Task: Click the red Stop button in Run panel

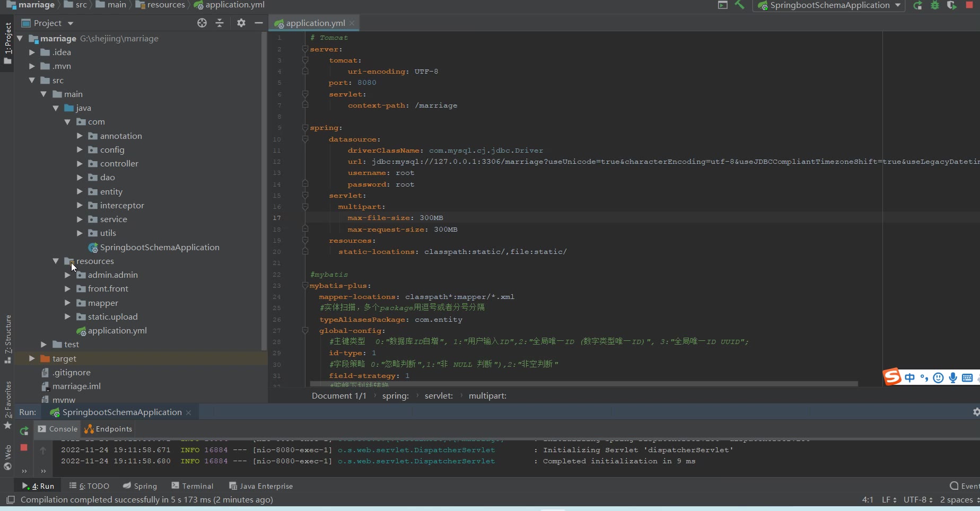Action: [x=24, y=447]
